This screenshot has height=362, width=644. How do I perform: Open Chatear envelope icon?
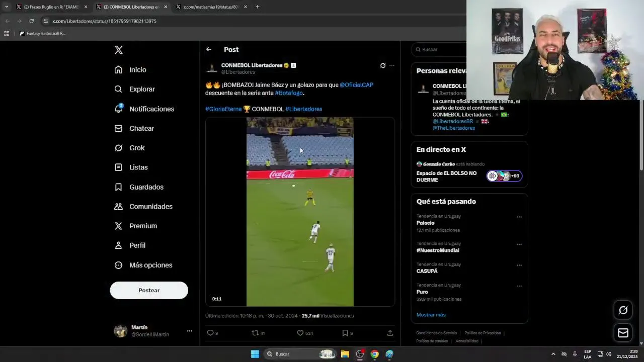[118, 128]
